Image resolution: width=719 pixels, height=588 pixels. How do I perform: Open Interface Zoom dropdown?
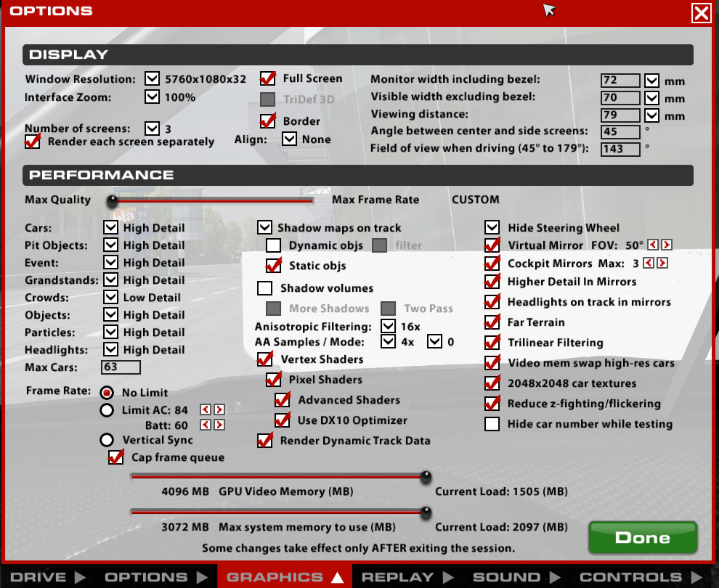[153, 97]
